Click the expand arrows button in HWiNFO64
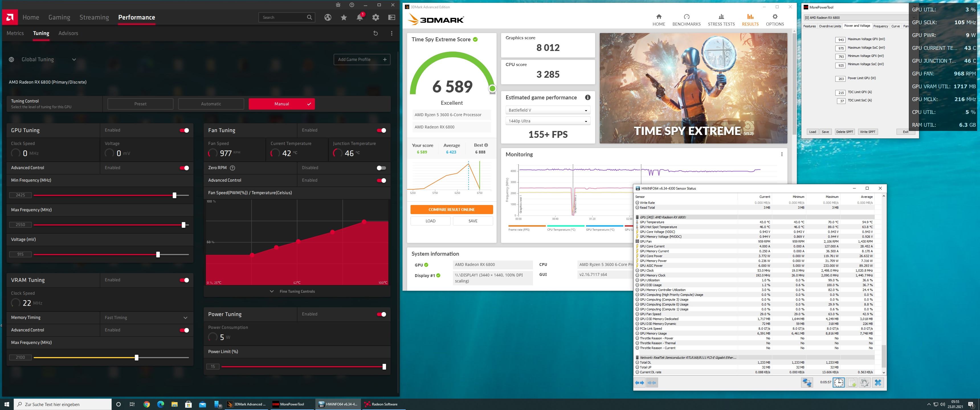The height and width of the screenshot is (410, 980). click(x=640, y=383)
